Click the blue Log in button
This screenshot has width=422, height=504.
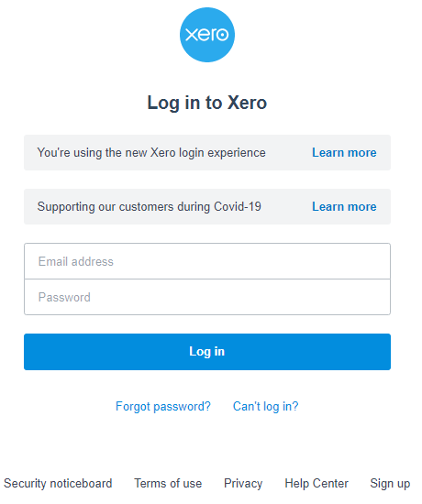tap(207, 352)
